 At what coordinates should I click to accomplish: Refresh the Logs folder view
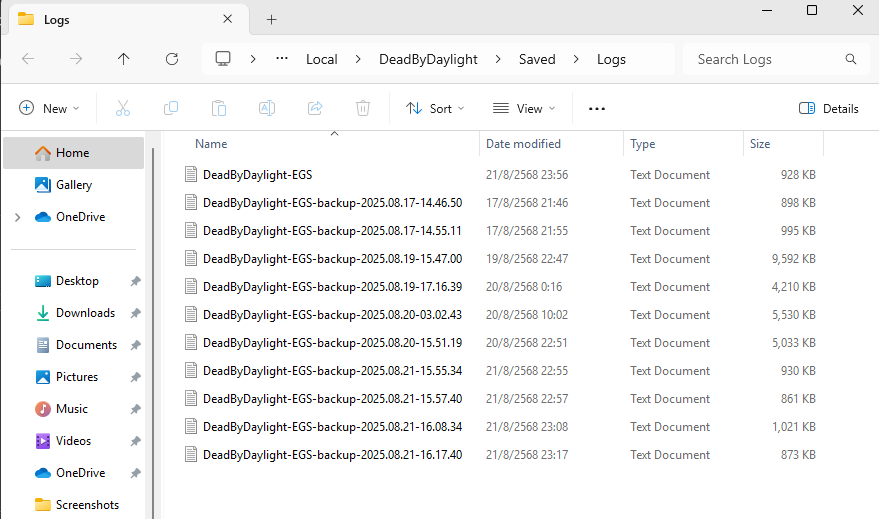tap(172, 59)
